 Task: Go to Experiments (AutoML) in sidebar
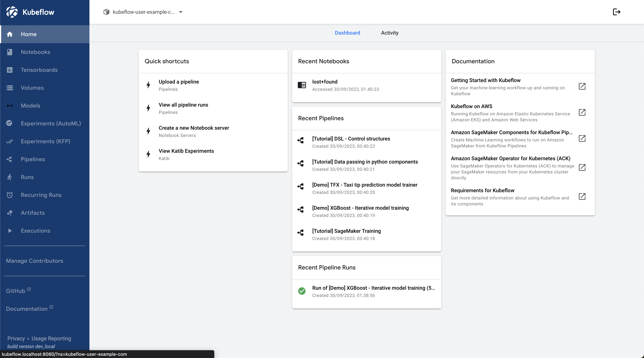(x=51, y=123)
